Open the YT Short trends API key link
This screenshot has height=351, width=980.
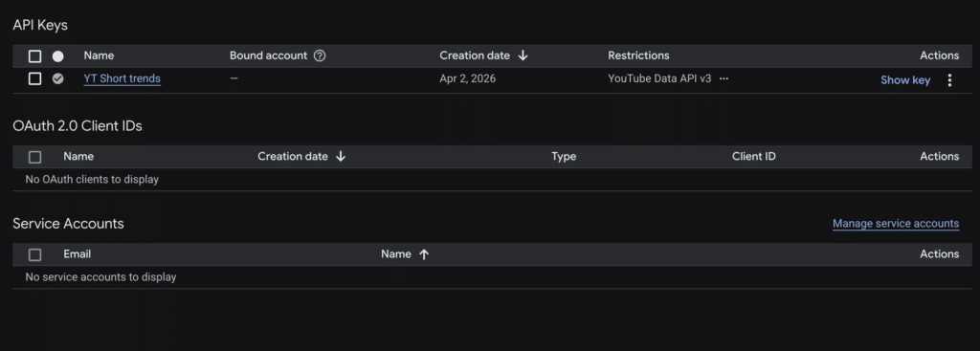[x=122, y=78]
